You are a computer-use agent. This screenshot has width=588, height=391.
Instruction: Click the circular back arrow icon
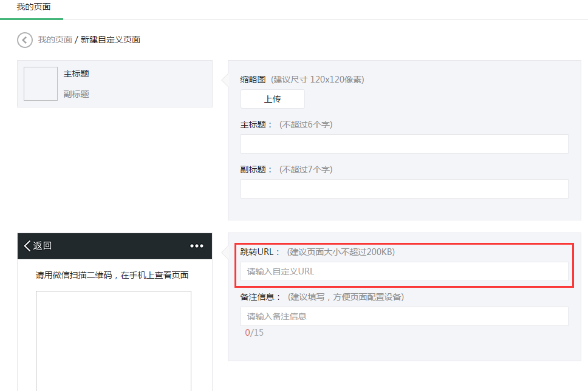pos(25,40)
